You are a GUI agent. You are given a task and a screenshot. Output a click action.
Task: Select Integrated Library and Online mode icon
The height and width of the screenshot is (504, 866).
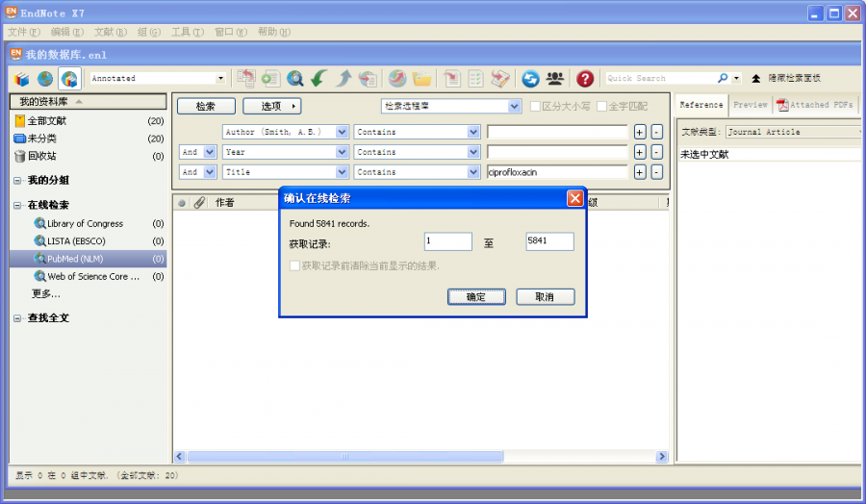[69, 79]
